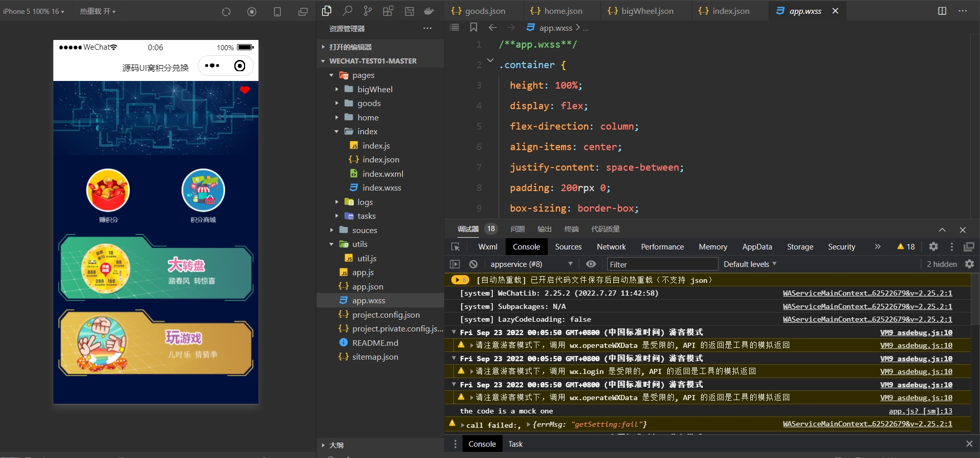Toggle the 热重载 hot reload switch

pyautogui.click(x=97, y=11)
